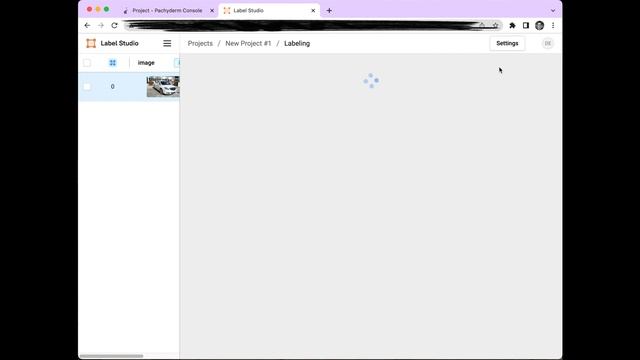Click the horizontal scrollbar under task list
Viewport: 640px width, 360px height.
click(111, 356)
